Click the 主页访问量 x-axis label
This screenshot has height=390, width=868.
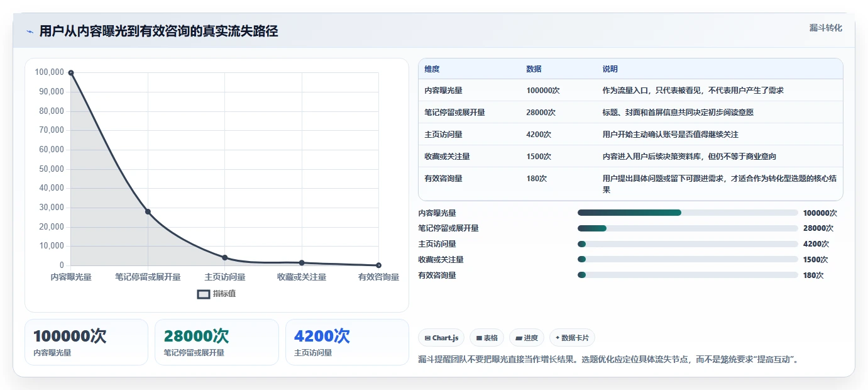pyautogui.click(x=225, y=277)
